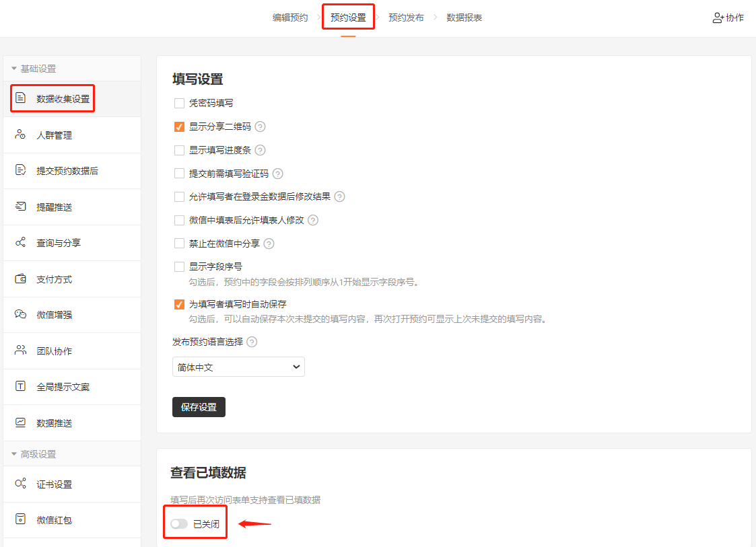Image resolution: width=756 pixels, height=547 pixels.
Task: Open 微信增强 in the sidebar
Action: [x=72, y=315]
